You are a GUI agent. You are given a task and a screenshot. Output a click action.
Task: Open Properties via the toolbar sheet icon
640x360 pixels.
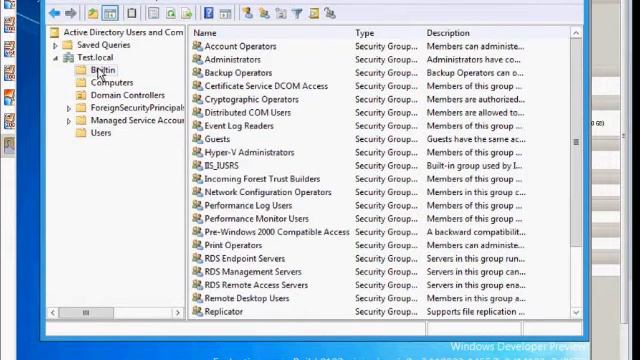[x=153, y=13]
